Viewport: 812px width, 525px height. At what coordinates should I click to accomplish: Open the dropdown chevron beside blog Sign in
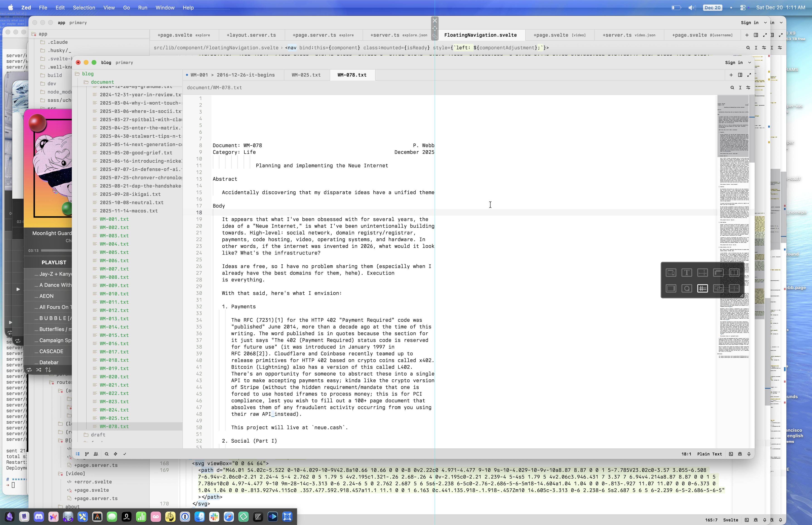(750, 62)
